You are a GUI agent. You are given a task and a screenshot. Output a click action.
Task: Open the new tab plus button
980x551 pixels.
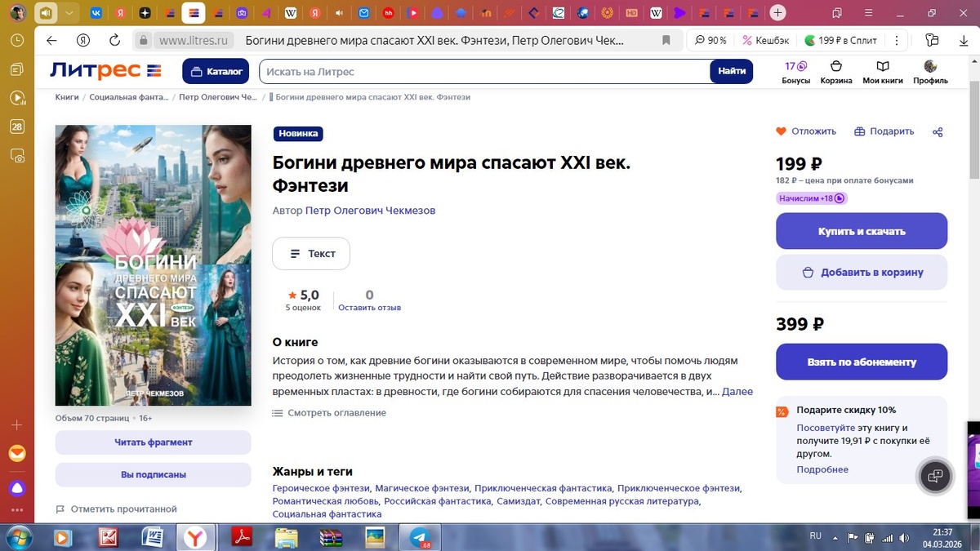(777, 12)
